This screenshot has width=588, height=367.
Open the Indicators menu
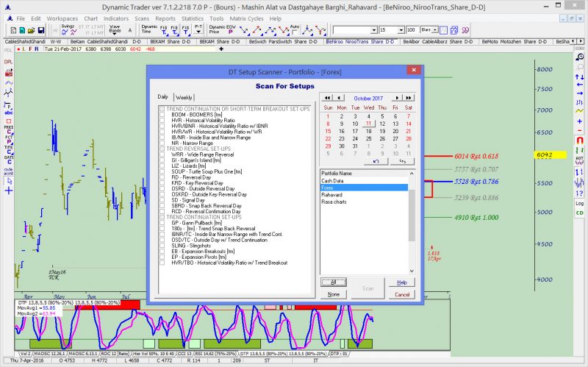[x=115, y=17]
